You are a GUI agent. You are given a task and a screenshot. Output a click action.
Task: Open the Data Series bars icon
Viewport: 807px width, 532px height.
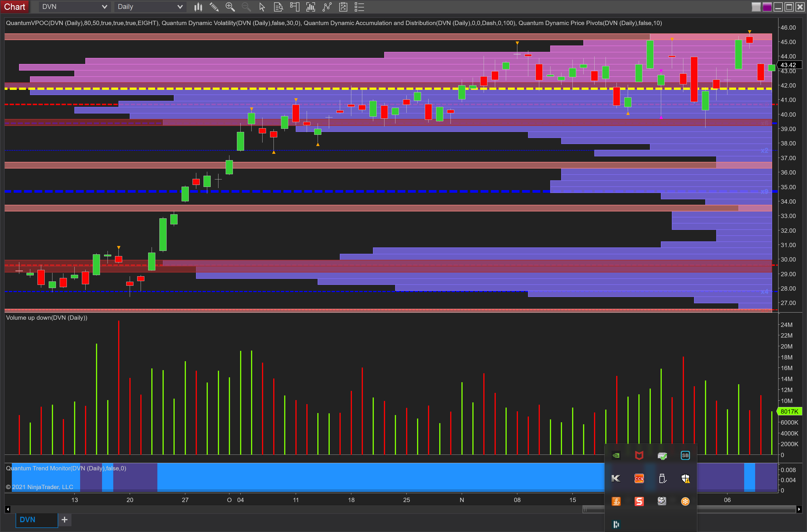[x=198, y=7]
